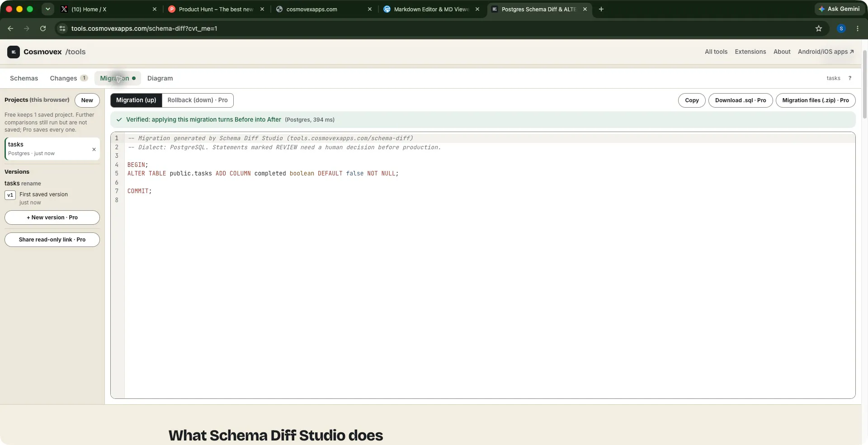This screenshot has width=868, height=445.
Task: Switch to the cosmovexapps.com browser tab
Action: point(324,9)
